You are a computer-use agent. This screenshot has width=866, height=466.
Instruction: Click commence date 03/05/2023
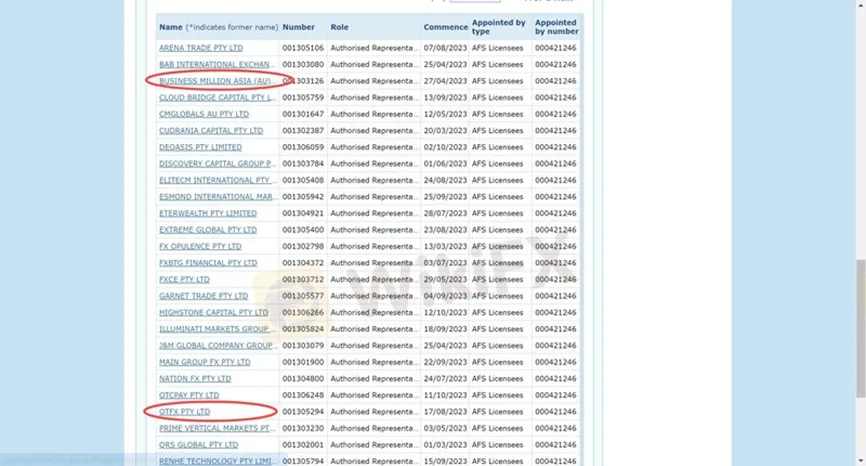pyautogui.click(x=445, y=429)
